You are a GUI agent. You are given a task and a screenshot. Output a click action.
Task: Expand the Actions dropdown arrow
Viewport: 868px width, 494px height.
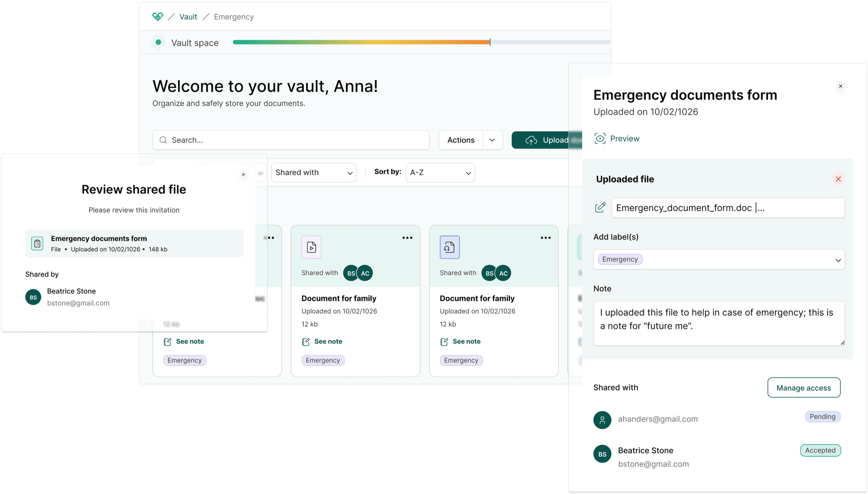point(492,140)
